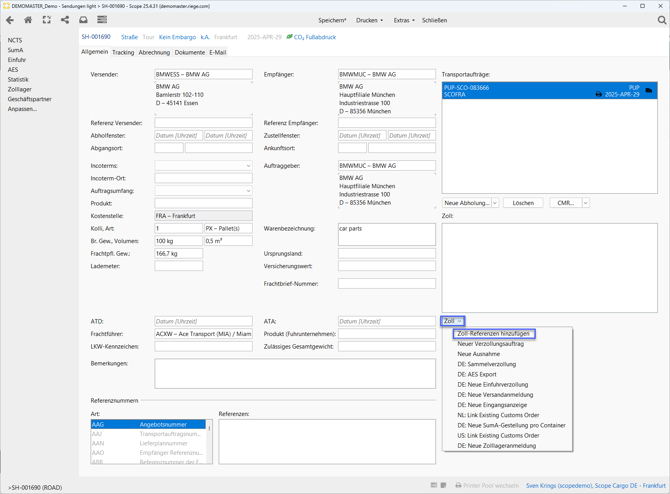This screenshot has height=494, width=670.
Task: Expand the Auftragsumfang combo box
Action: (x=248, y=191)
